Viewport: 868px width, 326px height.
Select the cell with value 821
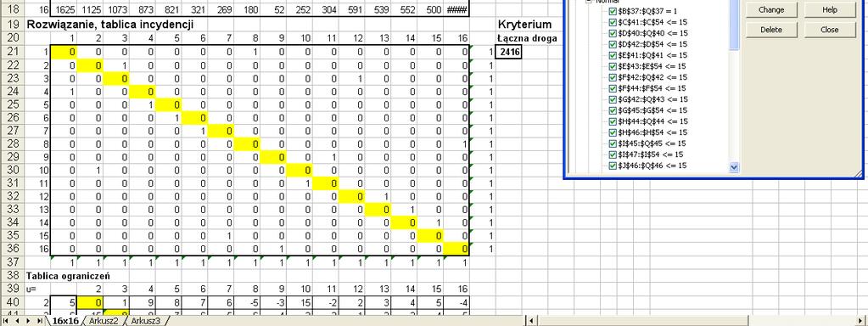pos(168,10)
